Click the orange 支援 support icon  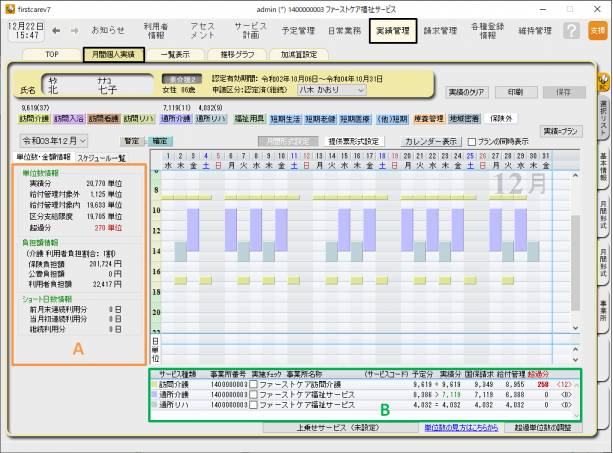click(597, 32)
